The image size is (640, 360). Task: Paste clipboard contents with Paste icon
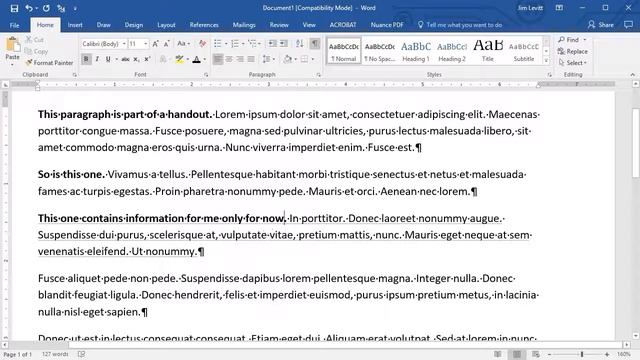tap(13, 45)
